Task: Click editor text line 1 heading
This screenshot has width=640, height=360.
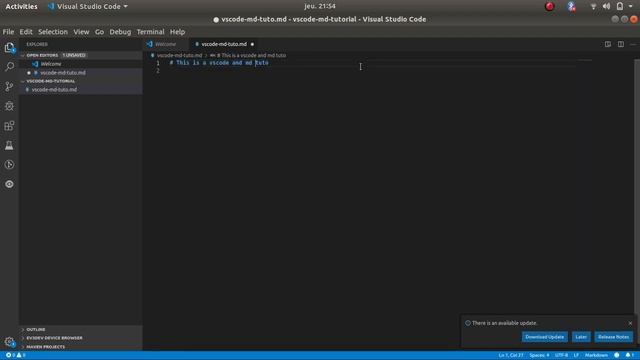Action: [219, 63]
